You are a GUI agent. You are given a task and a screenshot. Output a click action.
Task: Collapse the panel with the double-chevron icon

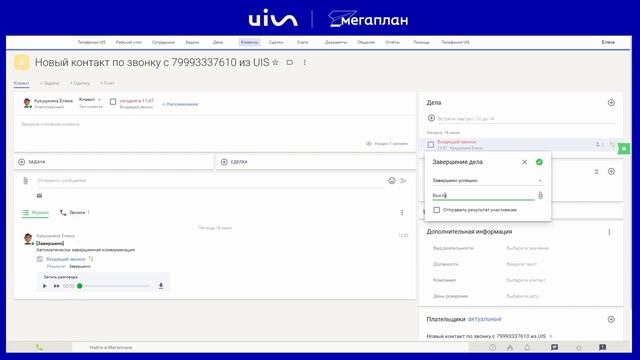point(596,171)
